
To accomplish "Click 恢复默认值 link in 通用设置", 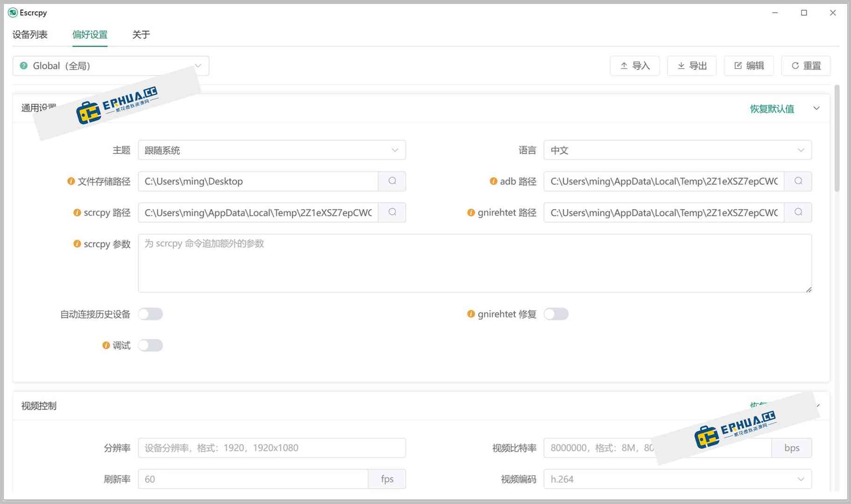I will click(x=772, y=109).
